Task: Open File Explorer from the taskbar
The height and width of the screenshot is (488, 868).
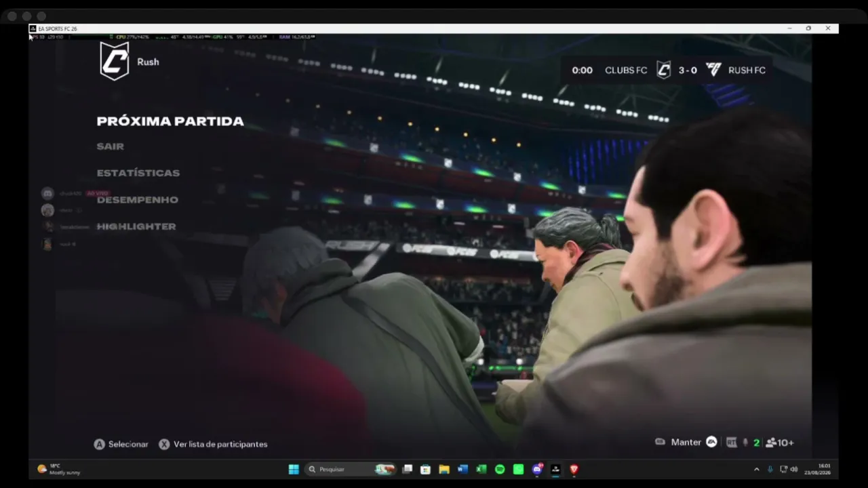Action: [x=444, y=469]
